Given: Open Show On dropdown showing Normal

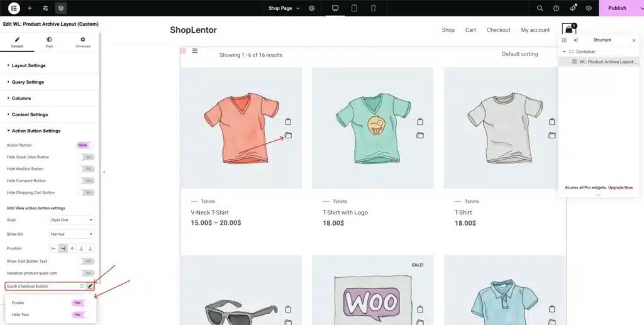Looking at the screenshot, I should tap(72, 234).
